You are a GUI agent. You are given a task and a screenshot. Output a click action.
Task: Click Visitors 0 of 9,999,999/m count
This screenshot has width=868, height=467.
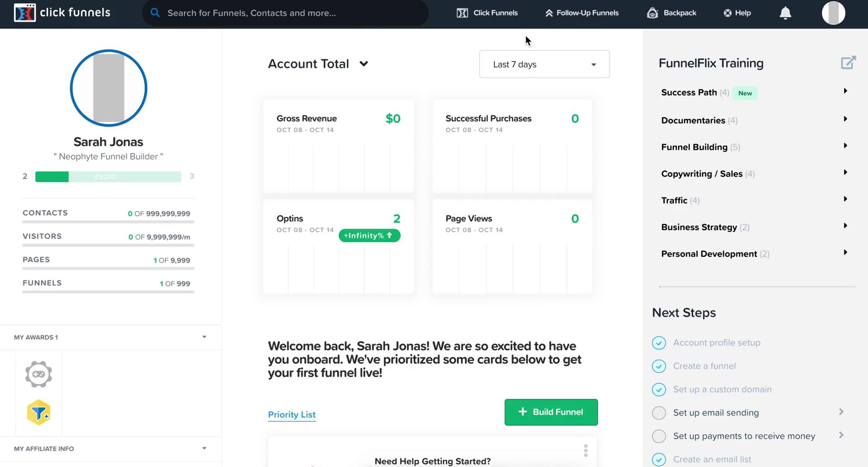[159, 237]
